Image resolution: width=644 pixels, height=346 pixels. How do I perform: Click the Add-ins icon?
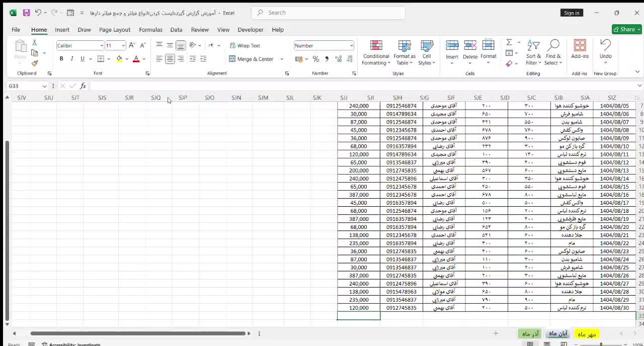tap(580, 49)
